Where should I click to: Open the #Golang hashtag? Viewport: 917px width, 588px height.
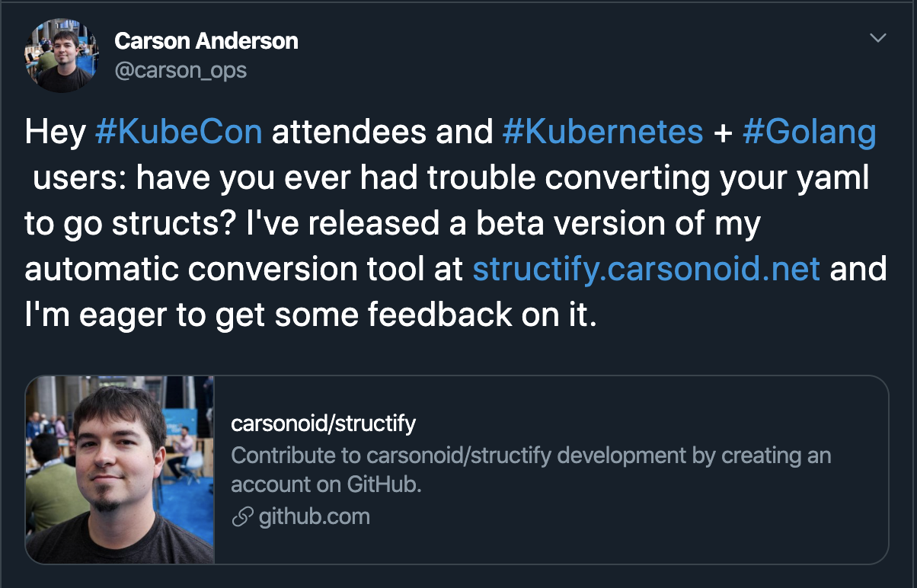pyautogui.click(x=809, y=133)
